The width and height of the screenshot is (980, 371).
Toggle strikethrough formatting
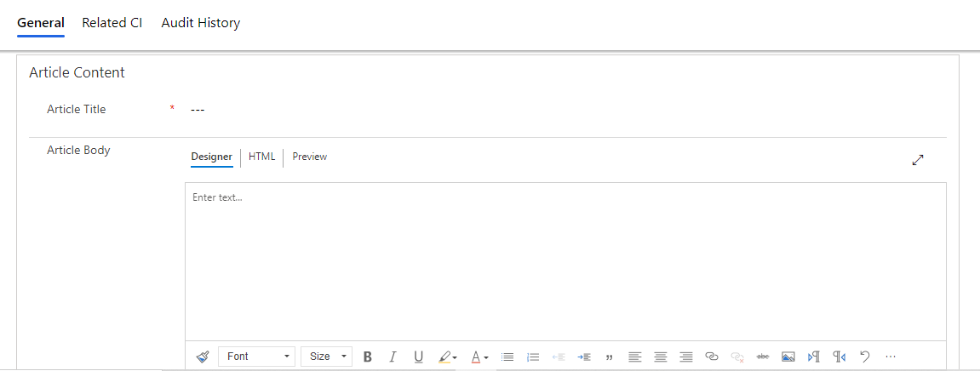[763, 357]
